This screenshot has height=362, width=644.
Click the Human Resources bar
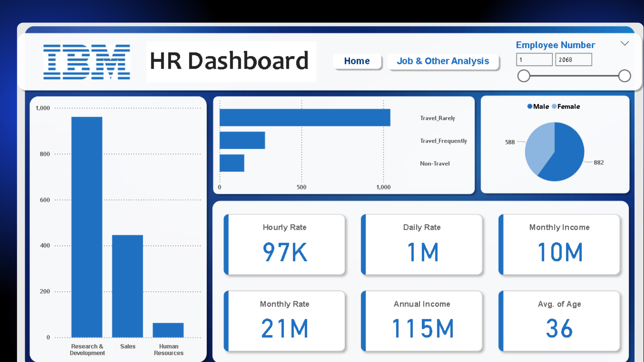[168, 330]
